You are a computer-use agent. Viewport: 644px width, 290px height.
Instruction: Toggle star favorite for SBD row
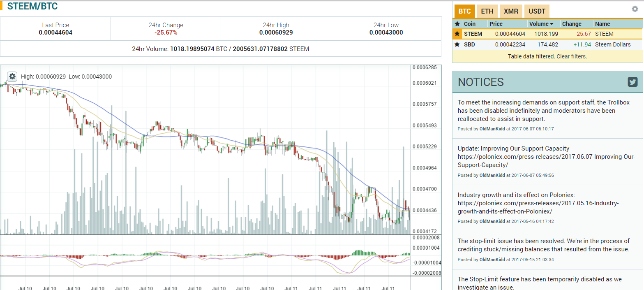tap(457, 44)
